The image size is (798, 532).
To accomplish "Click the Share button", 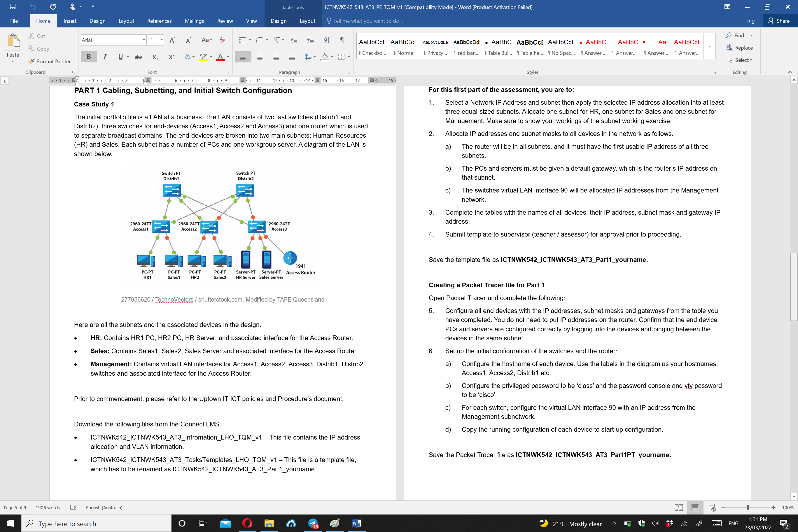I will pos(779,21).
